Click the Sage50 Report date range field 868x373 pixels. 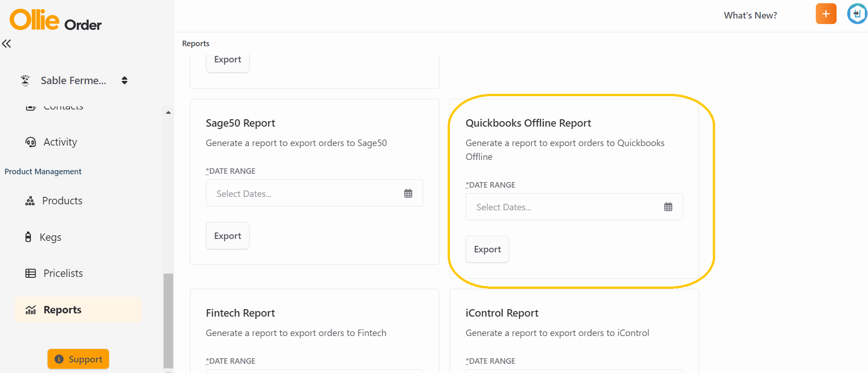pos(315,193)
